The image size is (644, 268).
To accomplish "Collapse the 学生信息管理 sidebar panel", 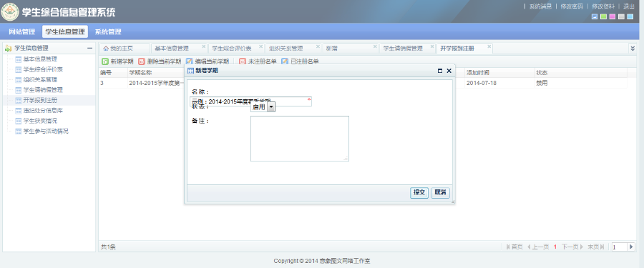I will coord(89,49).
